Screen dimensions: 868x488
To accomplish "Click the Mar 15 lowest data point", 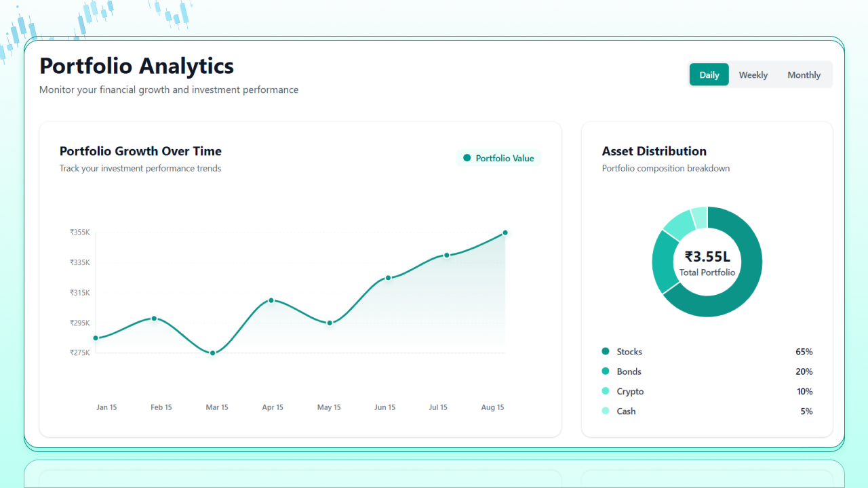I will [213, 353].
